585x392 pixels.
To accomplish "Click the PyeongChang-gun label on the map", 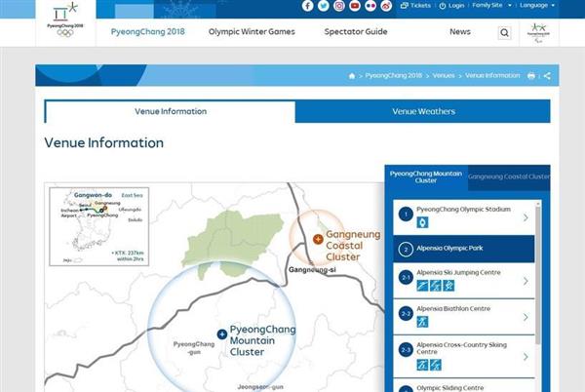I will [194, 347].
